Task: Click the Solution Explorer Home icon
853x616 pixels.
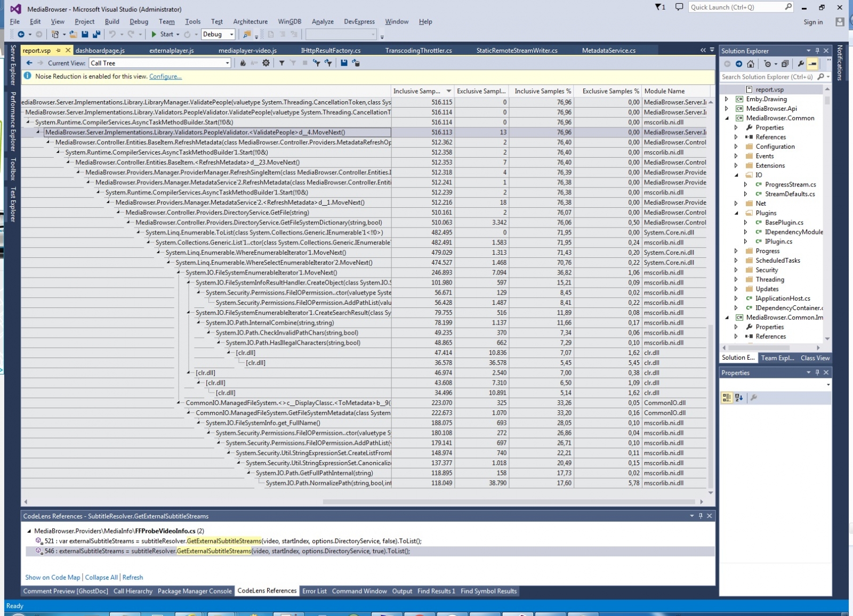Action: (751, 64)
